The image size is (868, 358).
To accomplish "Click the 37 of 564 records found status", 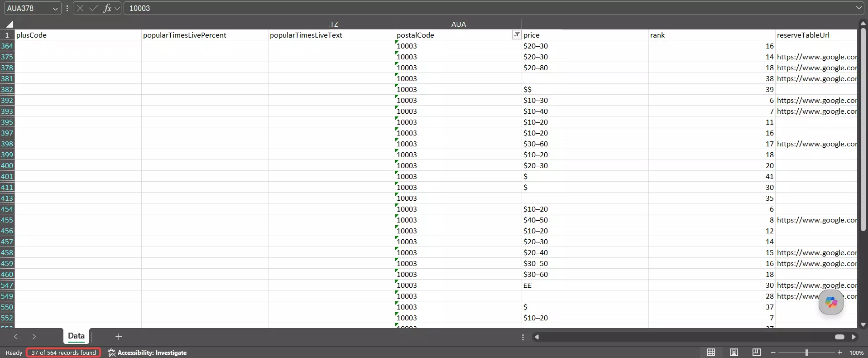I will [63, 353].
